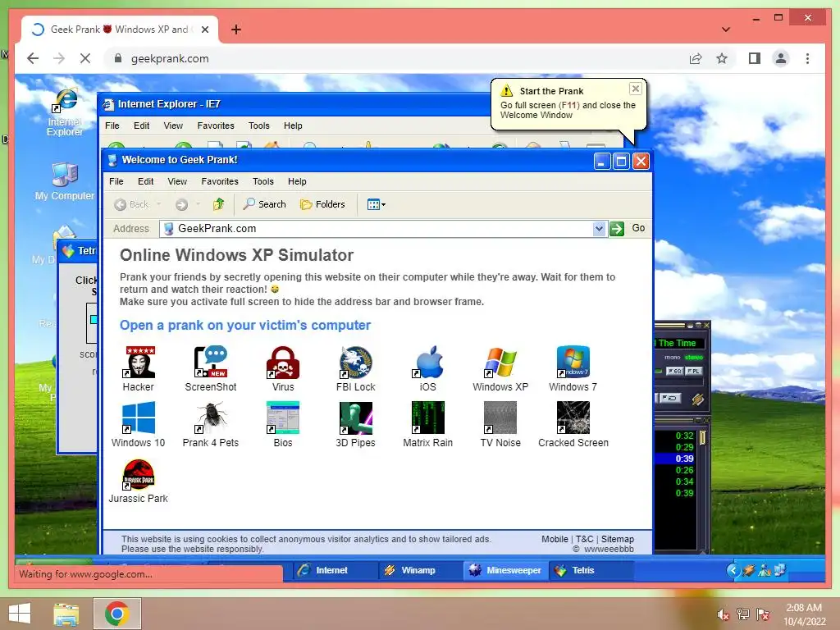This screenshot has height=630, width=840.
Task: Click the Windows Start button
Action: point(20,614)
